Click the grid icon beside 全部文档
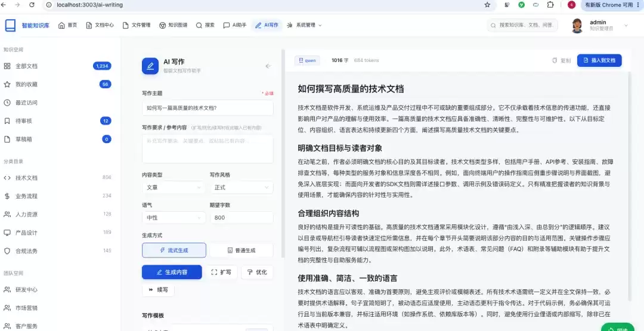 coord(7,66)
